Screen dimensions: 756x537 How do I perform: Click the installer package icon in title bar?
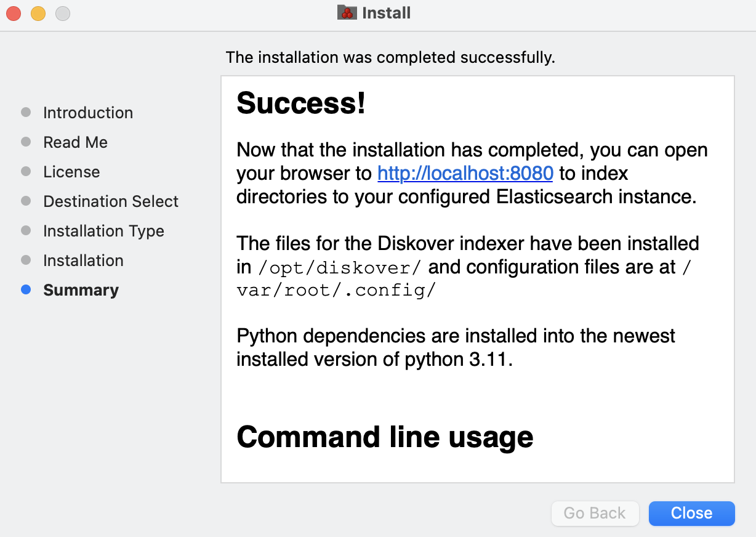coord(347,13)
